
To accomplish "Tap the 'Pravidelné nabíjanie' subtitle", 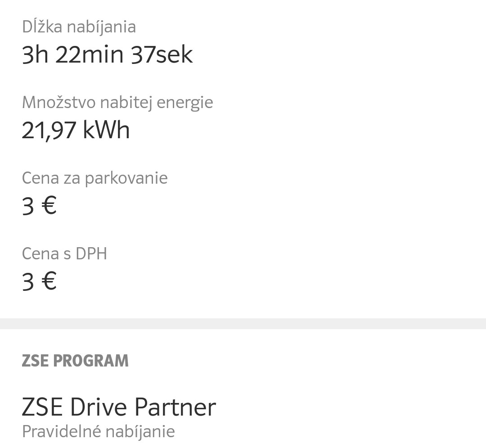I will click(x=98, y=432).
